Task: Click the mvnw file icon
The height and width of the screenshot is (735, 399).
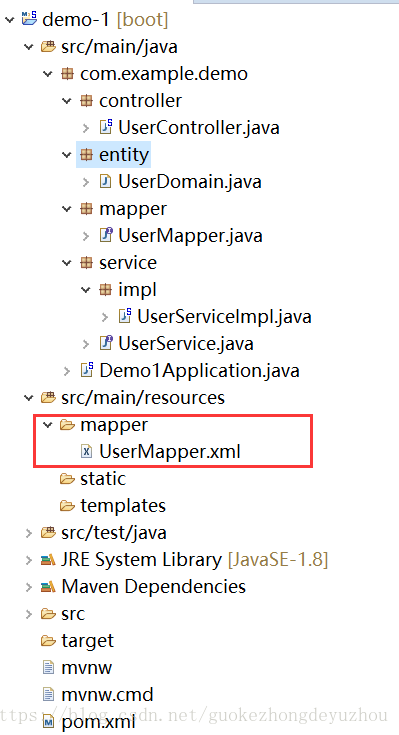Action: [x=48, y=668]
